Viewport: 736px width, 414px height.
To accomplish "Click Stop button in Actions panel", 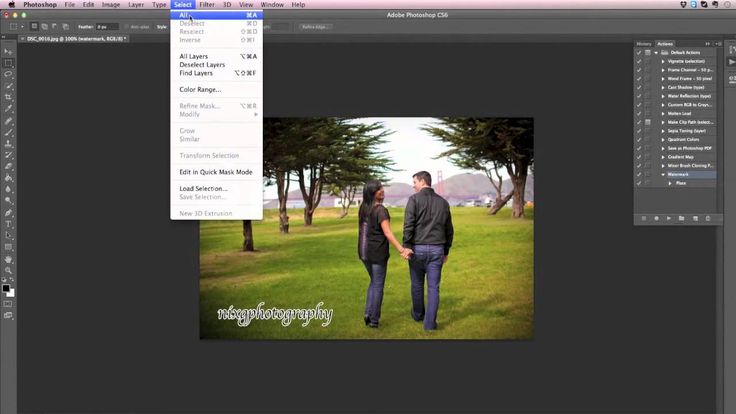I will 644,219.
